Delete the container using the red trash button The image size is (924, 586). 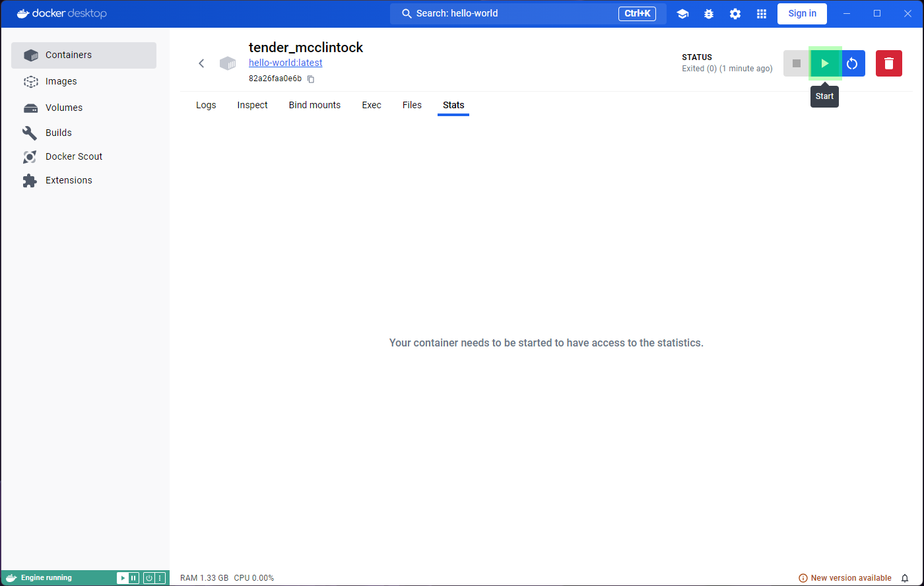[889, 63]
